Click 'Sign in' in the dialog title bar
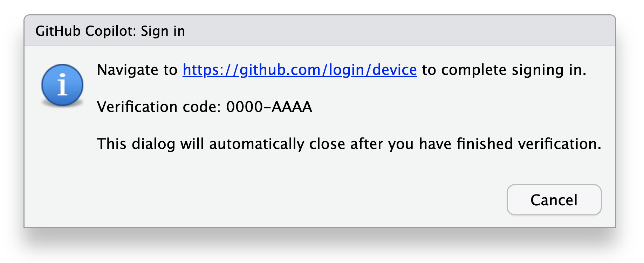 coord(163,31)
